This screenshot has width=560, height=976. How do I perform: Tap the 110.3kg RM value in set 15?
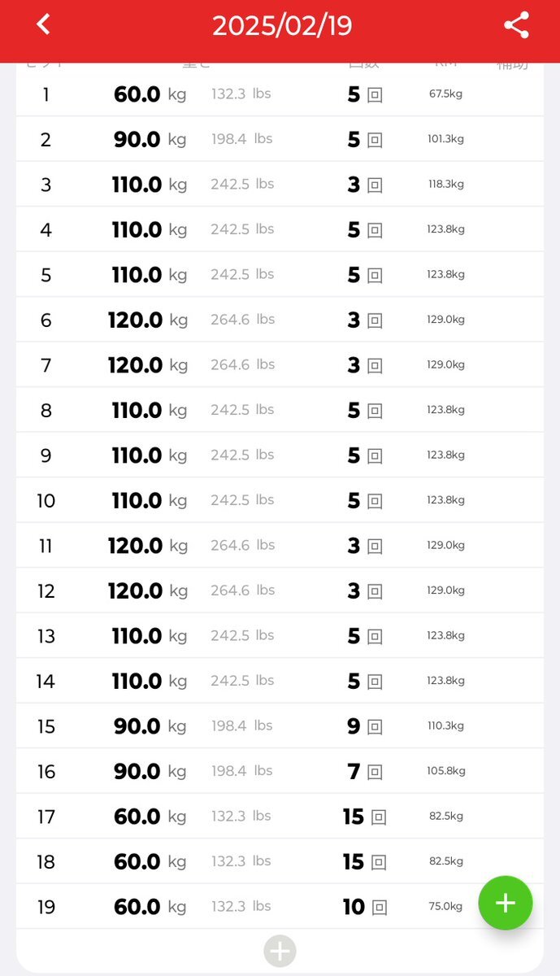click(x=445, y=725)
